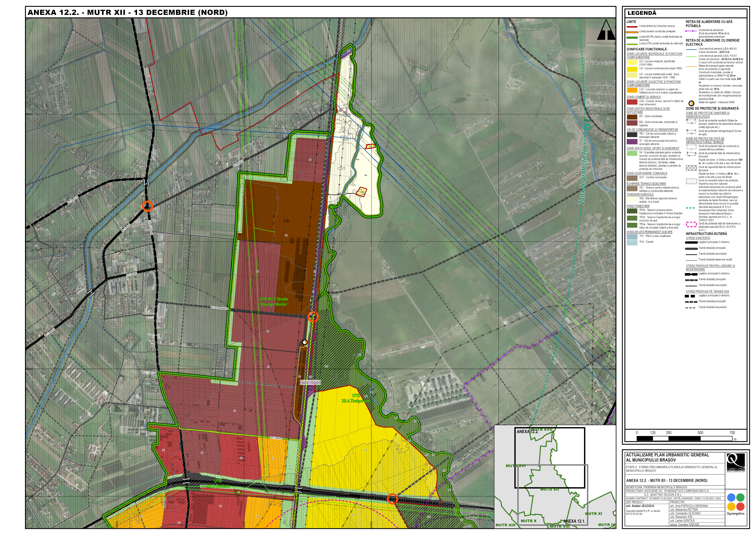
Task: Click the INFRASTRUCTURĂ RUTIERĂ legend heading
Action: coord(706,234)
